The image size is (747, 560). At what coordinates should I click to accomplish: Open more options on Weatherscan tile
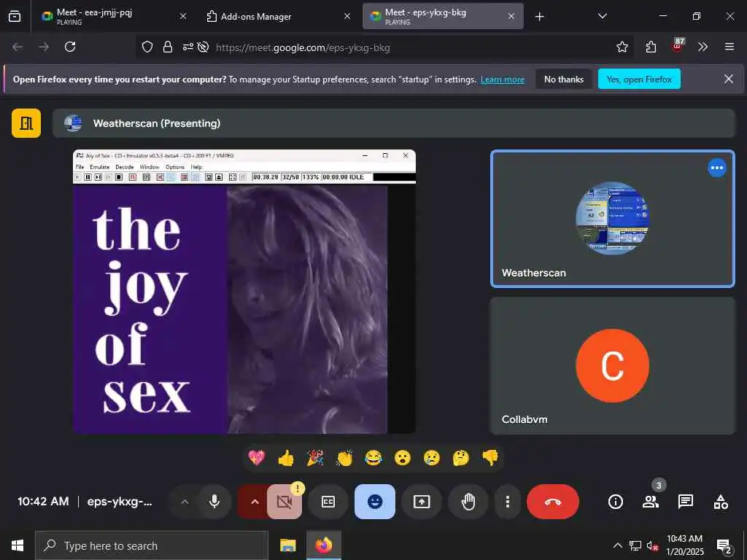coord(716,168)
